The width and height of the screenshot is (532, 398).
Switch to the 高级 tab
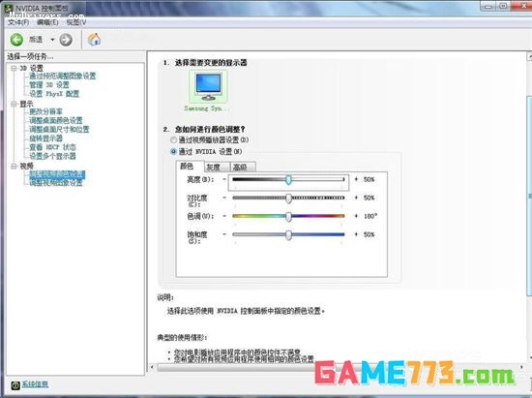tap(243, 167)
